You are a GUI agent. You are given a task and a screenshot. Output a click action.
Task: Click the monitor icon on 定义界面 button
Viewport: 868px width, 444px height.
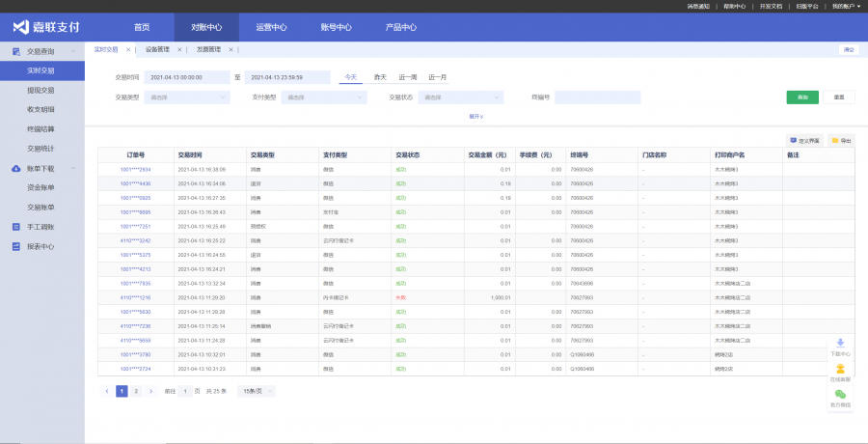[794, 141]
